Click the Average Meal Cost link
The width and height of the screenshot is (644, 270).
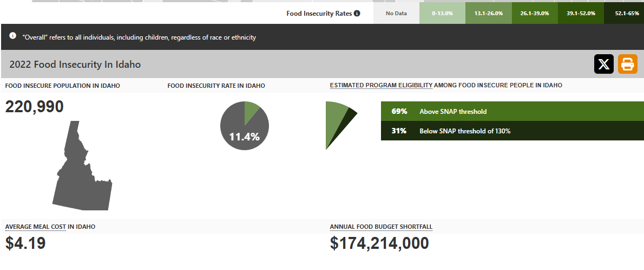[36, 227]
